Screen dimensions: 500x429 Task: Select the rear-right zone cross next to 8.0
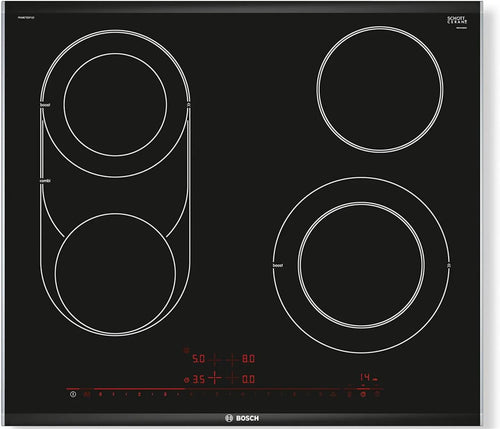point(232,359)
